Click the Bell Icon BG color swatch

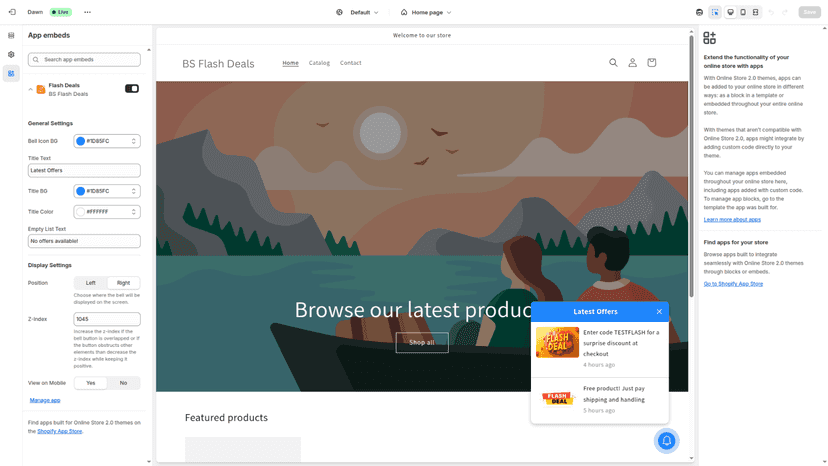pos(81,141)
